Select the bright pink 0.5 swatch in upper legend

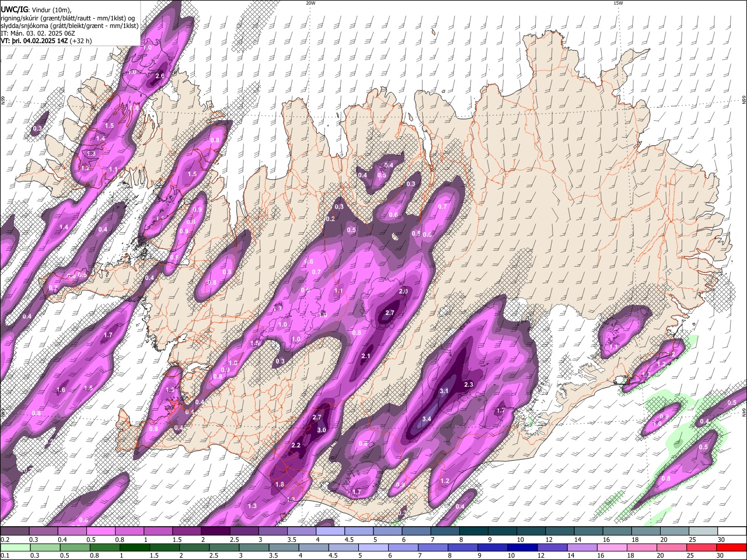(101, 531)
